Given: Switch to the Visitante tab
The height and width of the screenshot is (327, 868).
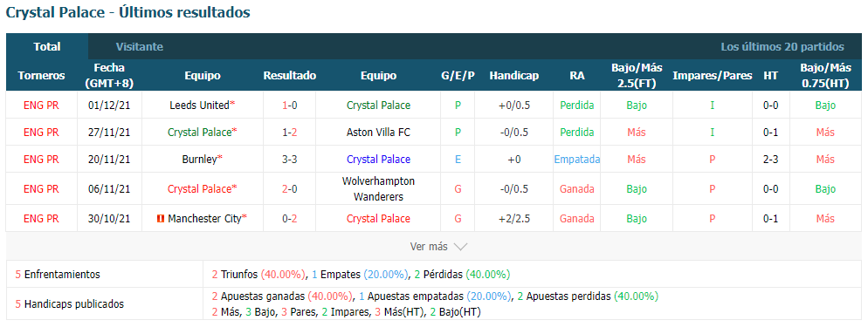Looking at the screenshot, I should click(x=140, y=47).
